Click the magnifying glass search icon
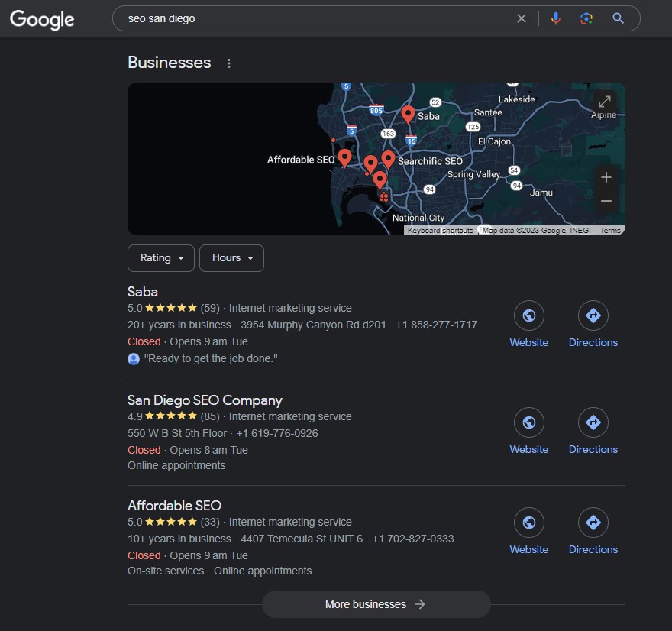The width and height of the screenshot is (672, 631). coord(619,18)
